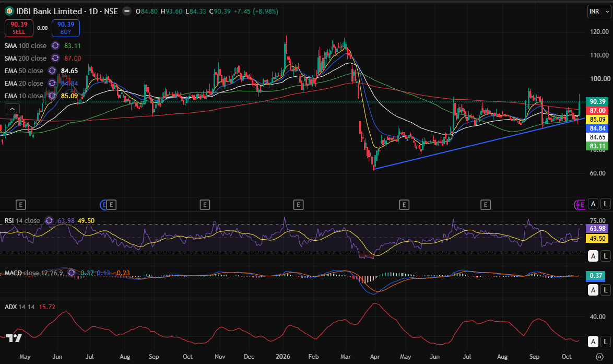
Task: Click the teal 0.37 MACD axis label
Action: [595, 276]
